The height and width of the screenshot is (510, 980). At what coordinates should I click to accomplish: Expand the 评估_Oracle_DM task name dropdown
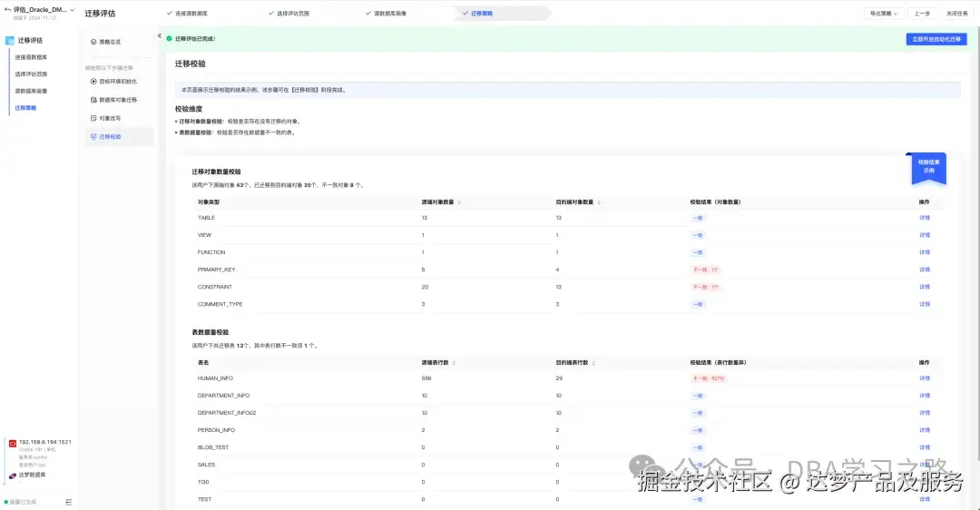73,10
